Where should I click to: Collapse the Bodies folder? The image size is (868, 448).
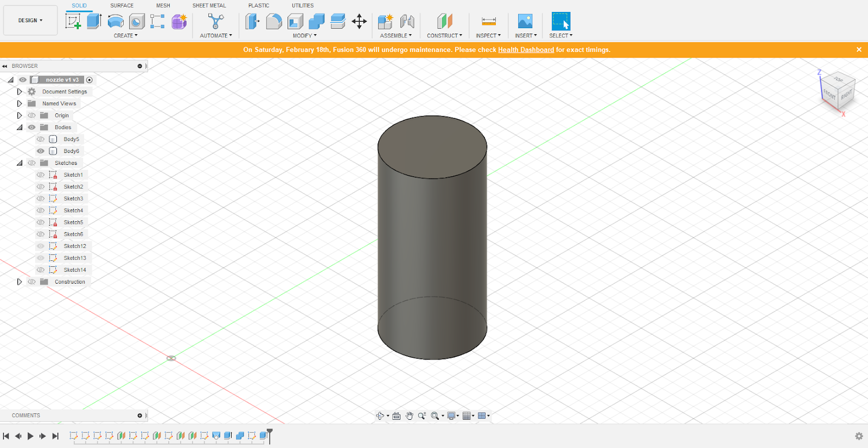20,127
